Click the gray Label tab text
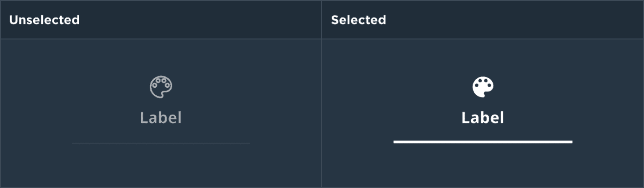 click(x=161, y=118)
